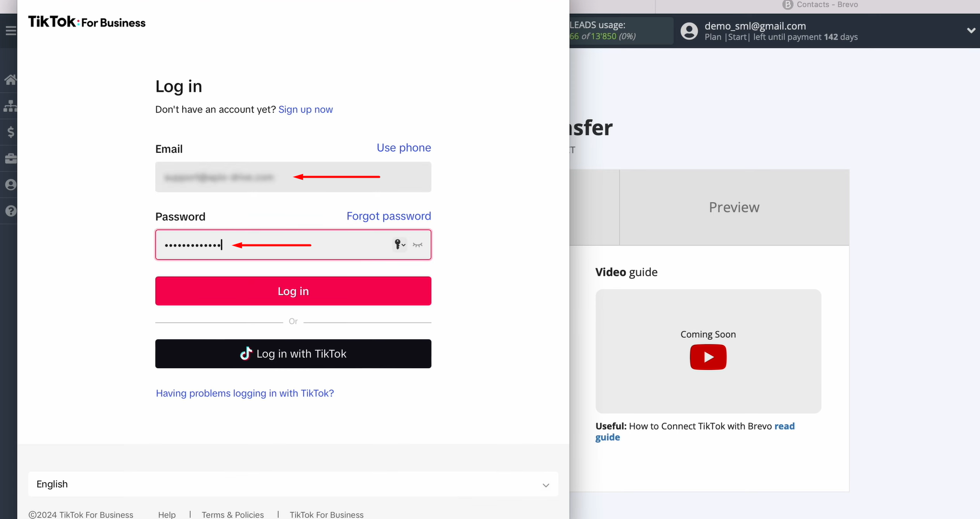
Task: Open Having problems logging in with TikTok link
Action: click(245, 394)
